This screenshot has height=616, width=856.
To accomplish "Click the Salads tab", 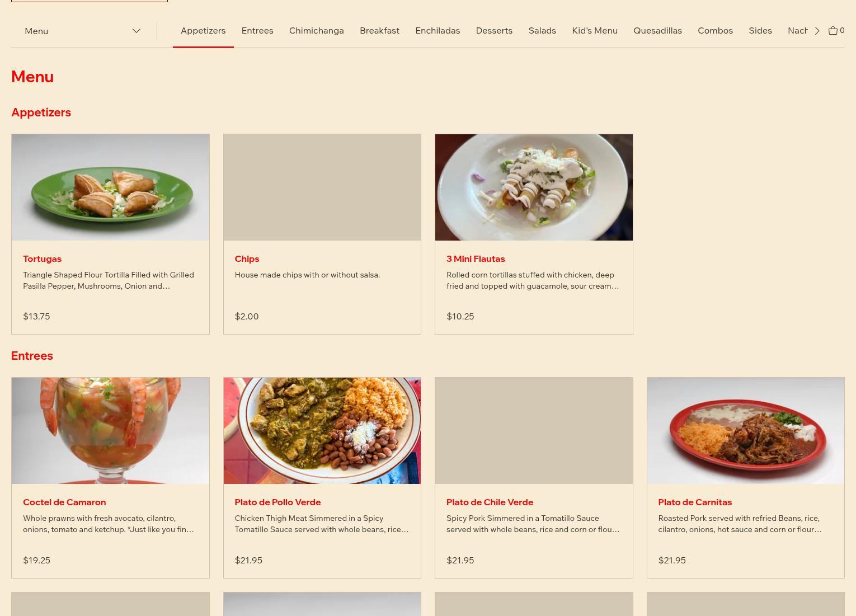I will pyautogui.click(x=542, y=31).
